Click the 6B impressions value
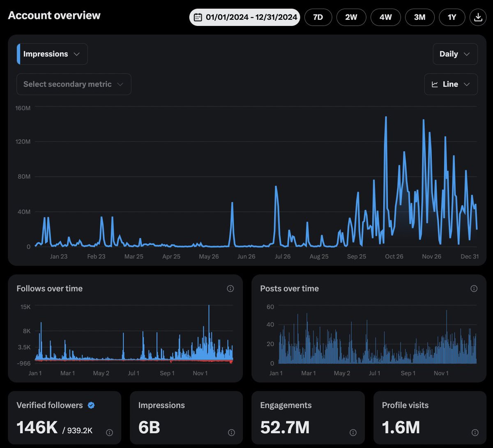Image resolution: width=493 pixels, height=448 pixels. point(149,427)
